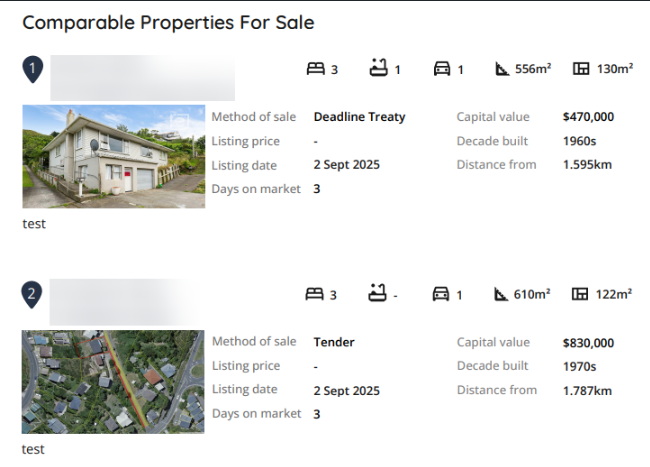Viewport: 650px width, 467px height.
Task: Click the garage car icon for property 2
Action: [x=441, y=294]
